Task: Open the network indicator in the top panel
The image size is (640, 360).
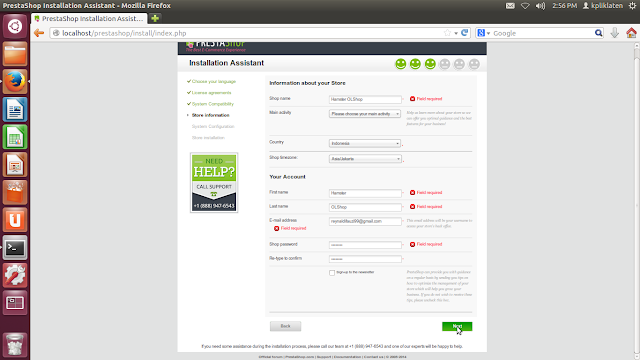Action: click(525, 6)
